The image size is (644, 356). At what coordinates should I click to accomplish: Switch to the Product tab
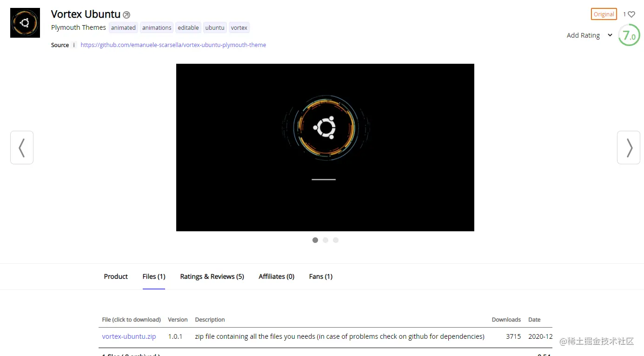tap(116, 276)
